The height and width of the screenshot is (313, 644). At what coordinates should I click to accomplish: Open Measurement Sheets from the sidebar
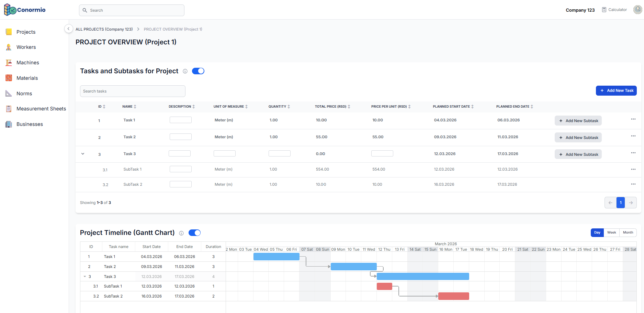(x=41, y=109)
